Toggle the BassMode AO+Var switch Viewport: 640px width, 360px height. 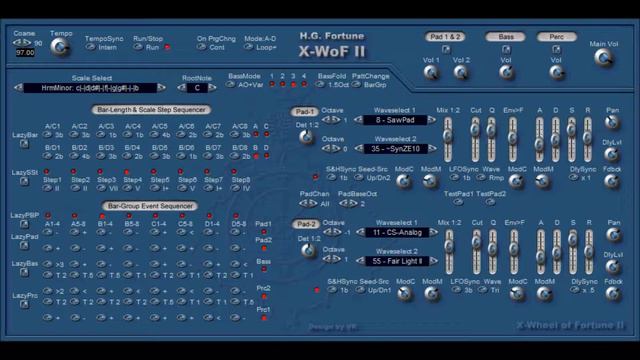tap(231, 84)
